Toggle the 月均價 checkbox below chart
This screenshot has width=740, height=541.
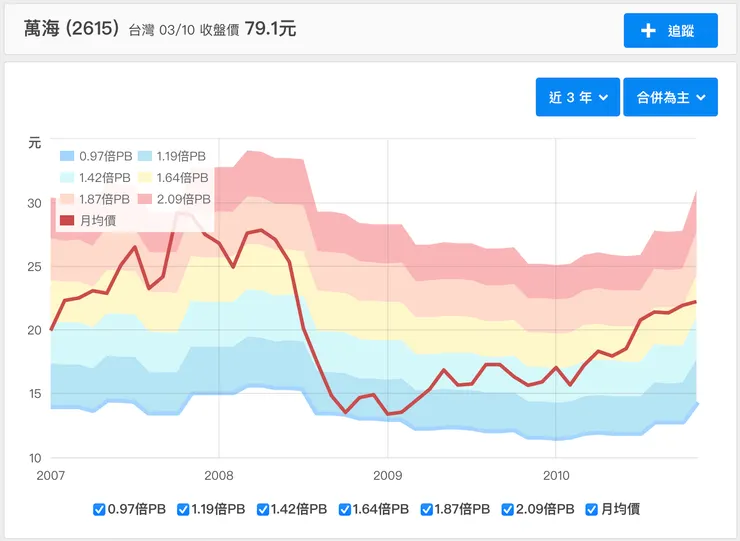pyautogui.click(x=591, y=510)
